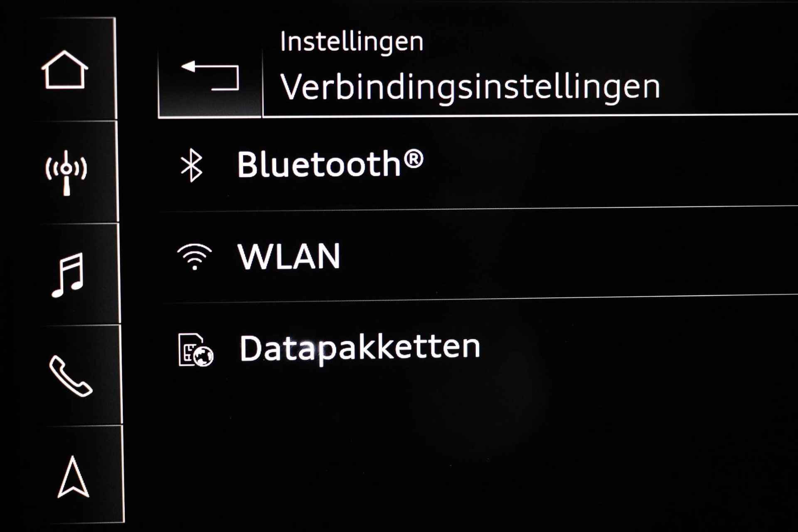Open the Bluetooth® settings entry
This screenshot has height=532, width=798.
478,165
